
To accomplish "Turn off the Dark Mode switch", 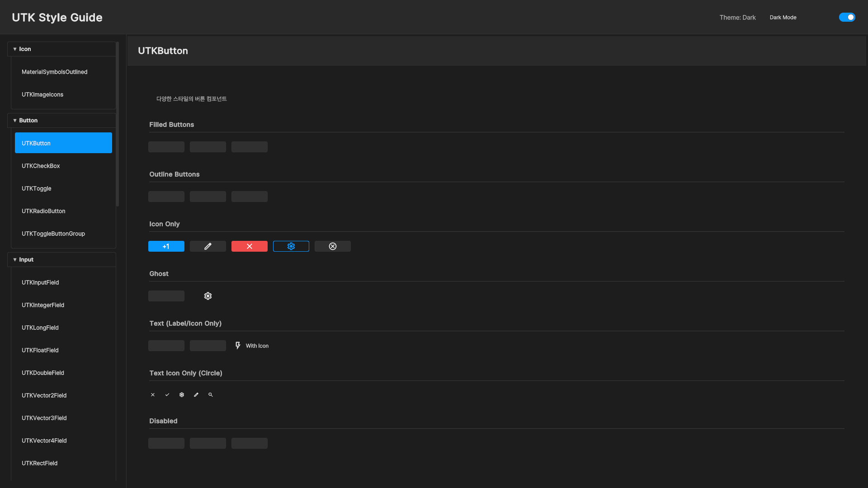I will click(x=847, y=17).
